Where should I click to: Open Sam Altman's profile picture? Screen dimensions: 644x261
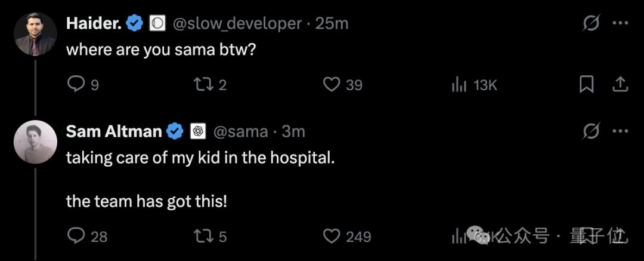tap(35, 142)
